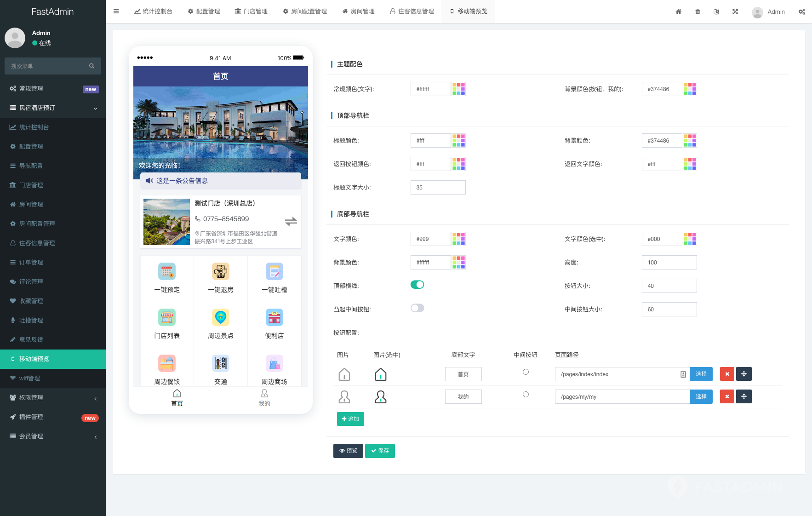This screenshot has height=516, width=812.
Task: Select the 中间按钮 radio for 首页 row
Action: (526, 372)
